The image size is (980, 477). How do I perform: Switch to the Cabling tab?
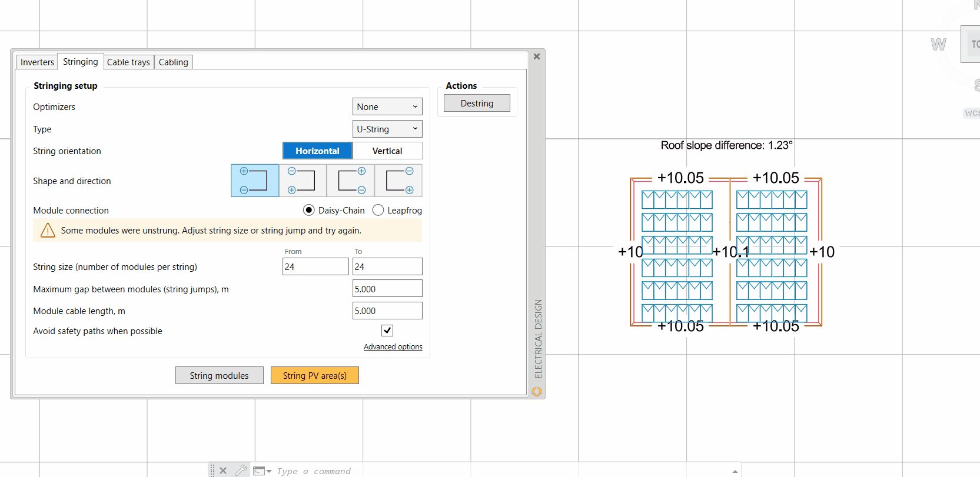(x=174, y=62)
